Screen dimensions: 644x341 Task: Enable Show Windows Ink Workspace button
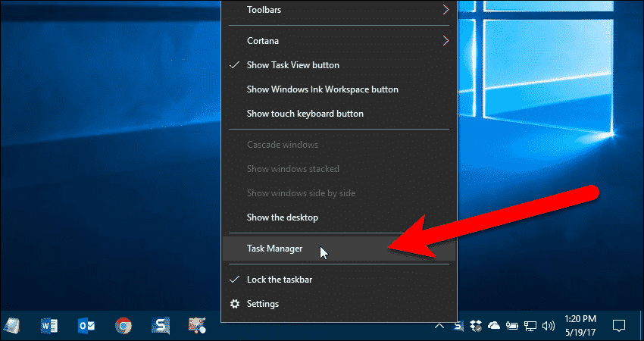click(x=322, y=89)
